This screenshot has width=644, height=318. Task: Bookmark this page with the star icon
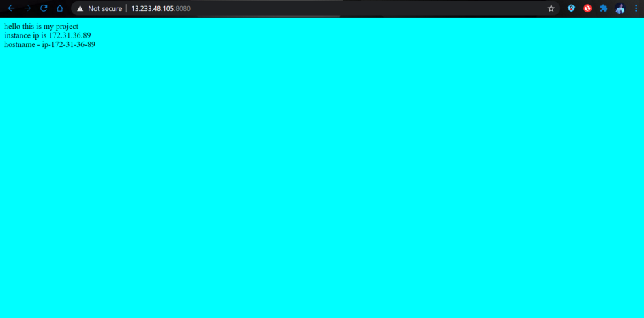click(551, 8)
